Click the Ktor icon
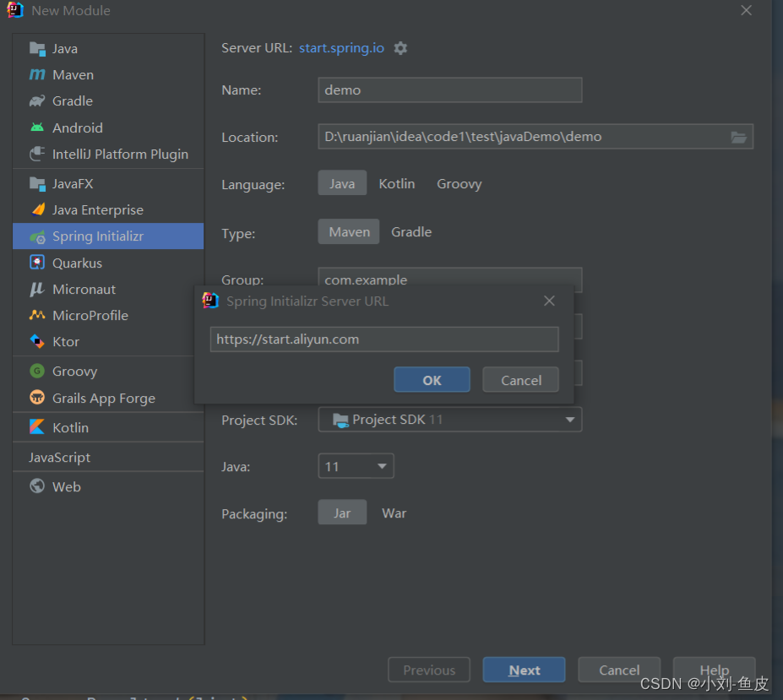Viewport: 783px width, 700px height. point(37,341)
